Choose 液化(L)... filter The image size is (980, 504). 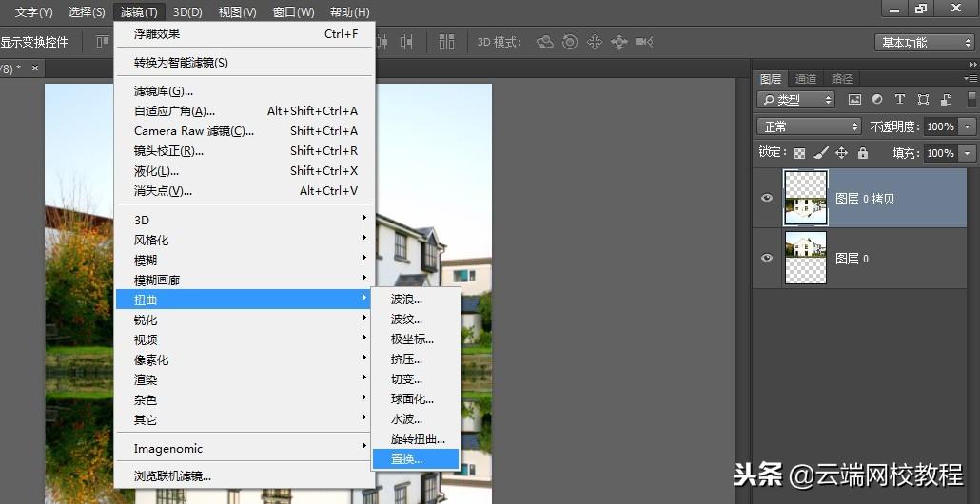(x=245, y=171)
